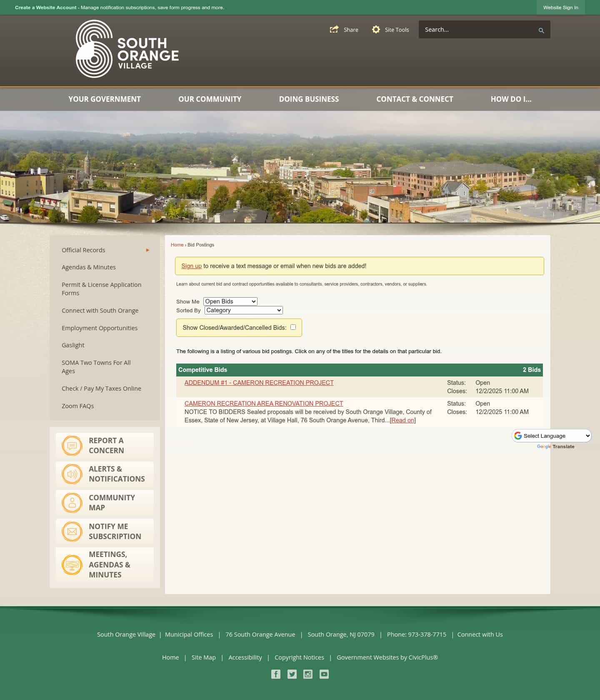
Task: Open the footer Accessibility link
Action: (x=245, y=657)
